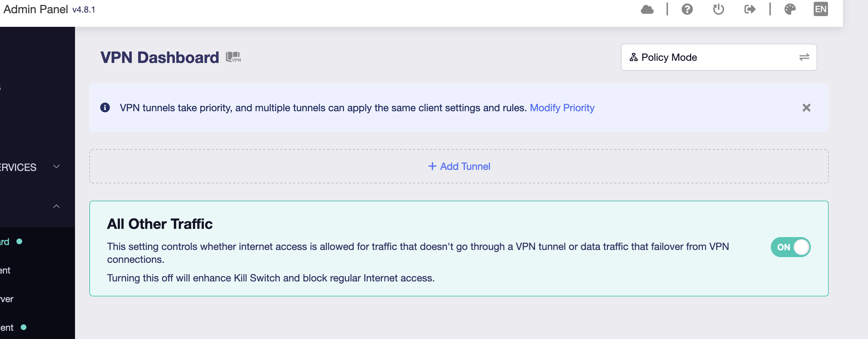Open the last sidebar item with green dot
868x339 pixels.
coord(7,328)
